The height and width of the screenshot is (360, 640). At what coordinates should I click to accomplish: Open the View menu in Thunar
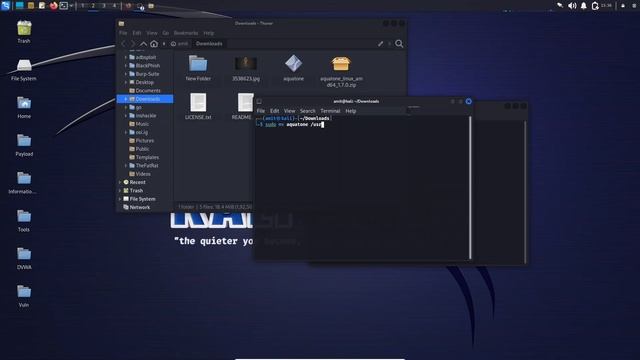[152, 33]
